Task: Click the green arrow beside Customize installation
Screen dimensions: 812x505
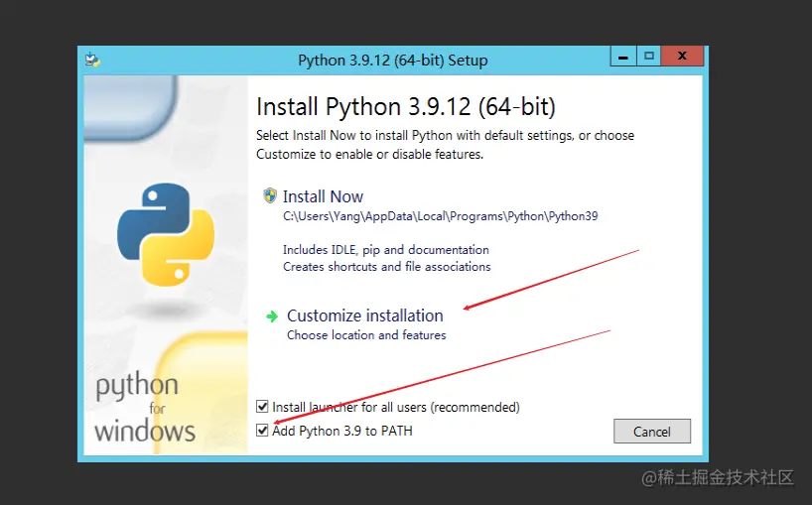Action: click(x=272, y=316)
